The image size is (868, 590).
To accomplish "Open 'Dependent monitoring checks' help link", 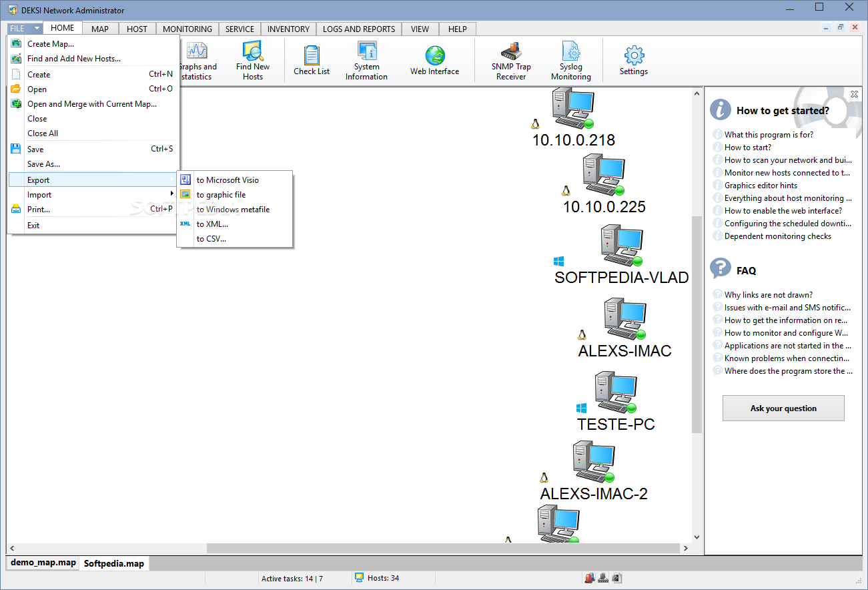I will tap(778, 236).
